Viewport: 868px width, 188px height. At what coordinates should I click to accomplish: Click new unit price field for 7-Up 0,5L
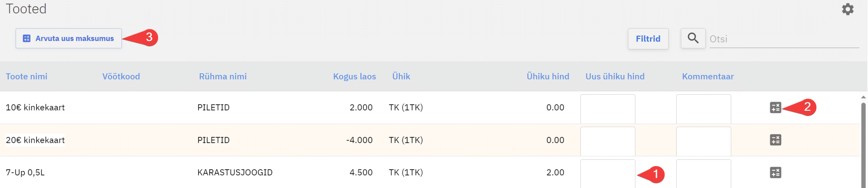[607, 173]
